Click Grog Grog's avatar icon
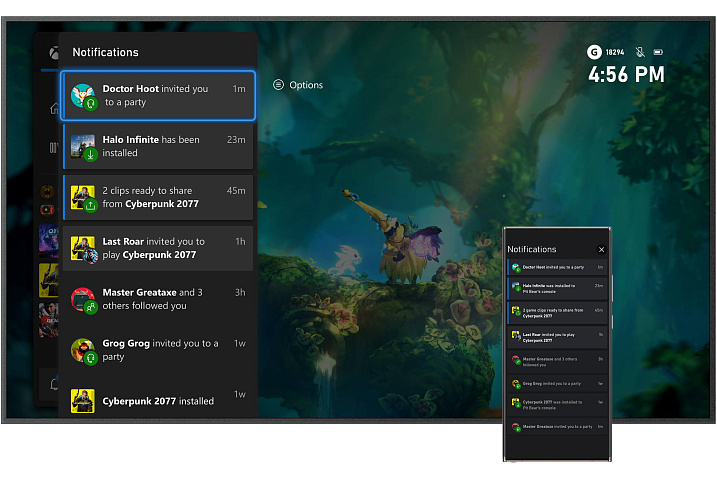 [82, 349]
